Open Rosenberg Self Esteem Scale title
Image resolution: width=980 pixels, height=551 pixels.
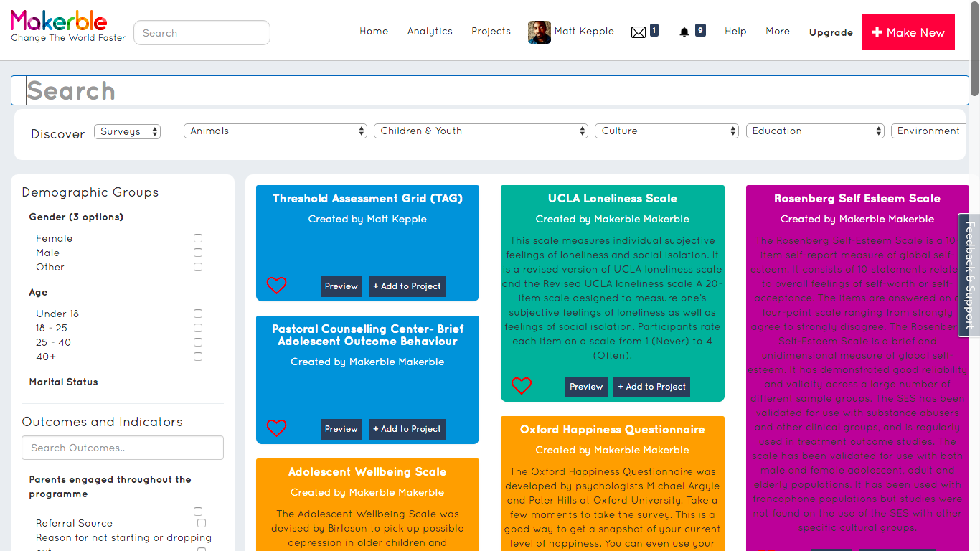coord(857,198)
